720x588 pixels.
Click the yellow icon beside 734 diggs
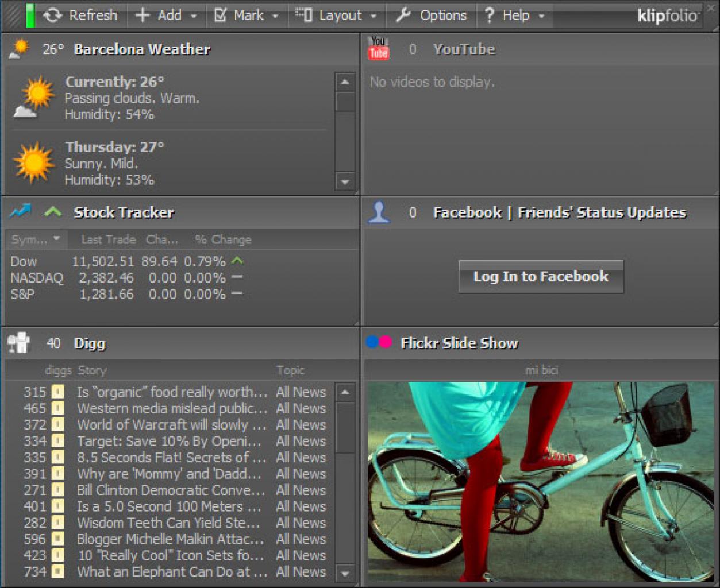click(x=57, y=572)
